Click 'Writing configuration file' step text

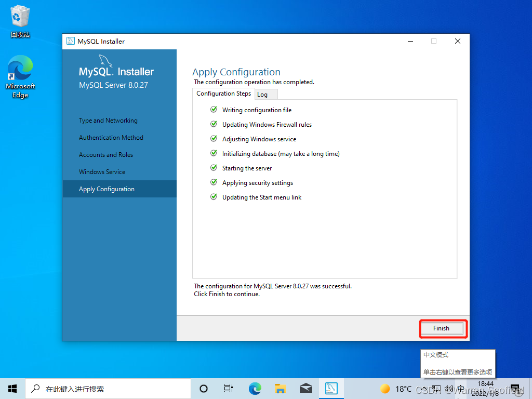[257, 110]
